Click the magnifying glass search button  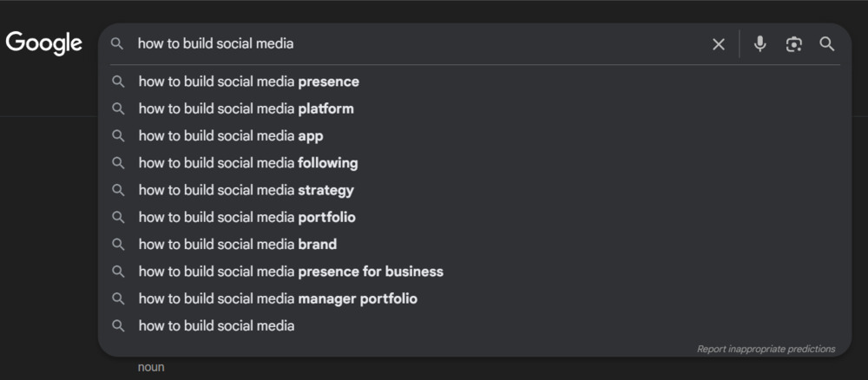coord(826,44)
